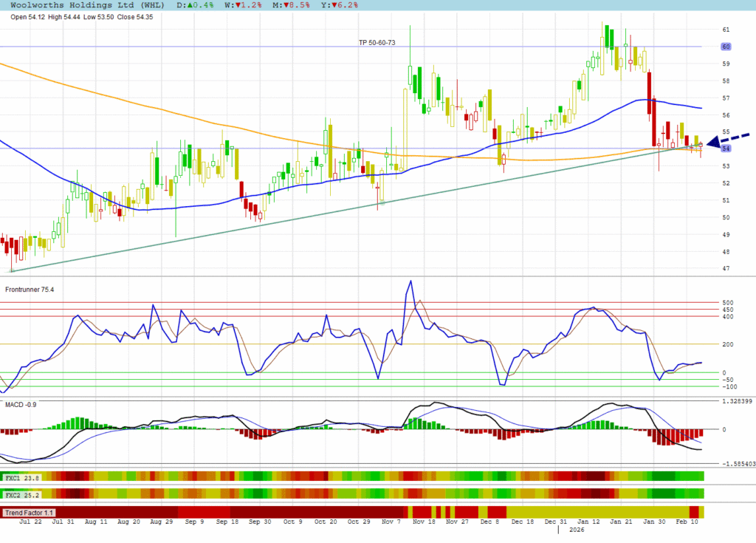
Task: Click the Nov 18 date on the time axis
Action: (423, 522)
